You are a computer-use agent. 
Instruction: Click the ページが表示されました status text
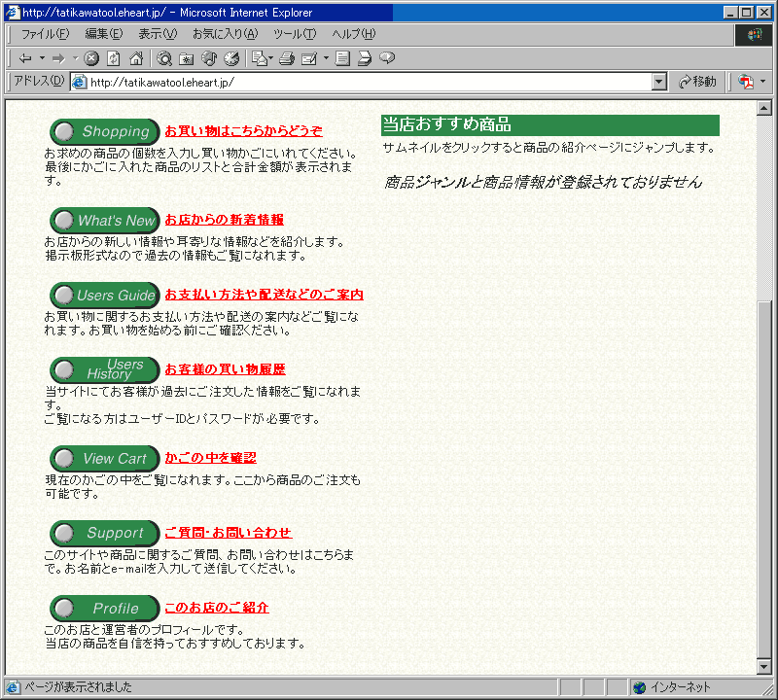pos(79,687)
